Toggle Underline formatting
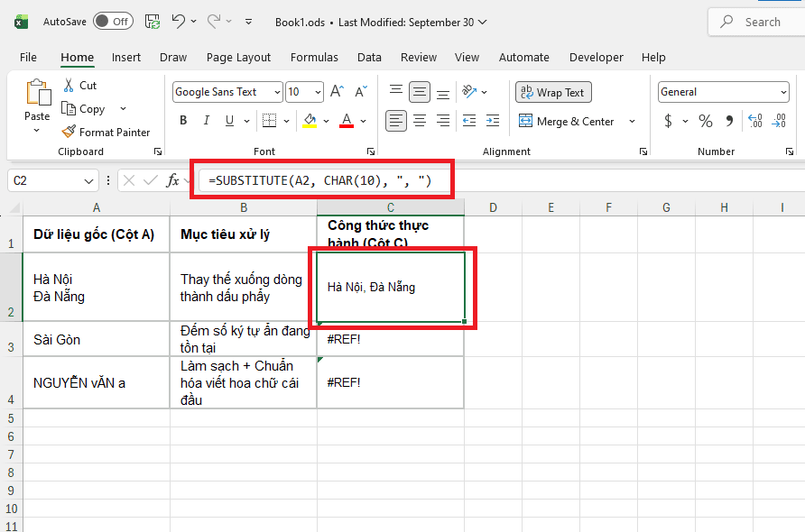The width and height of the screenshot is (805, 532). (229, 121)
